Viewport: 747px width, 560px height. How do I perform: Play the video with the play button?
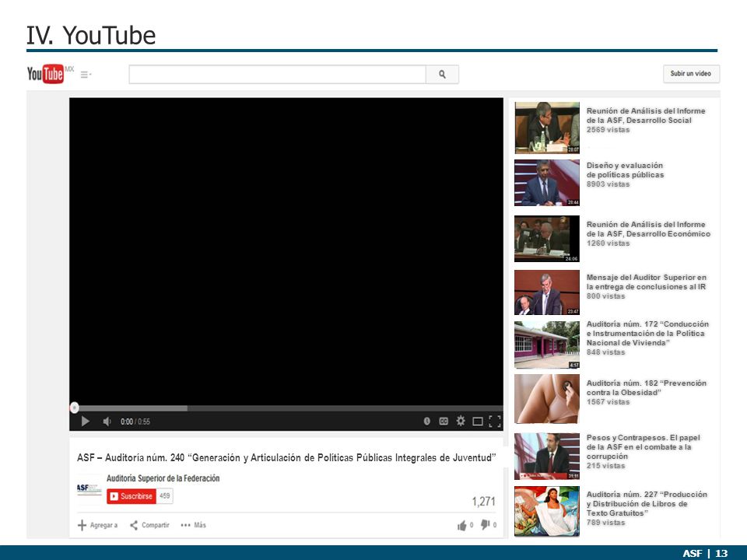click(x=86, y=422)
